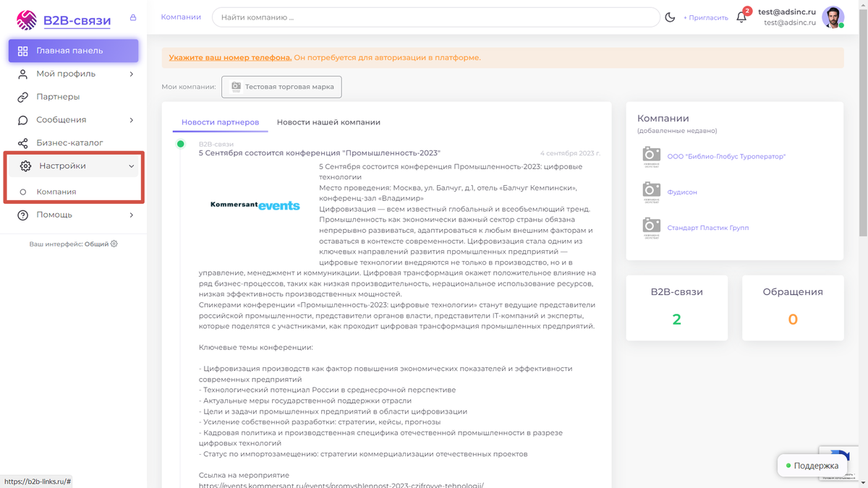Open the B2B-связи count card
Screen dimensions: 868x488
point(677,307)
